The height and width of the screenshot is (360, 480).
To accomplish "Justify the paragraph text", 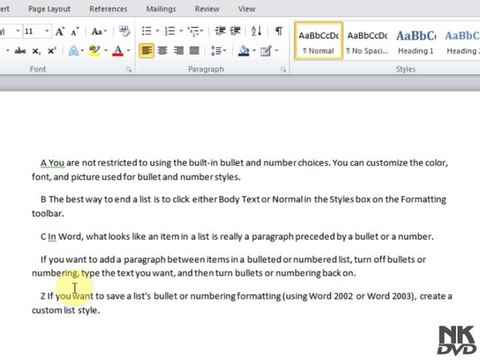I will 194,51.
